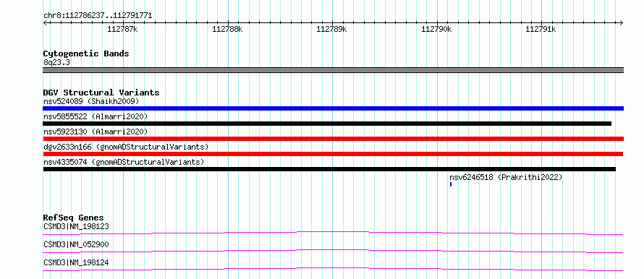Open nsv4335074 (gnomADStructuralVariants) label
Screen dimensions: 644x279
tap(124, 162)
